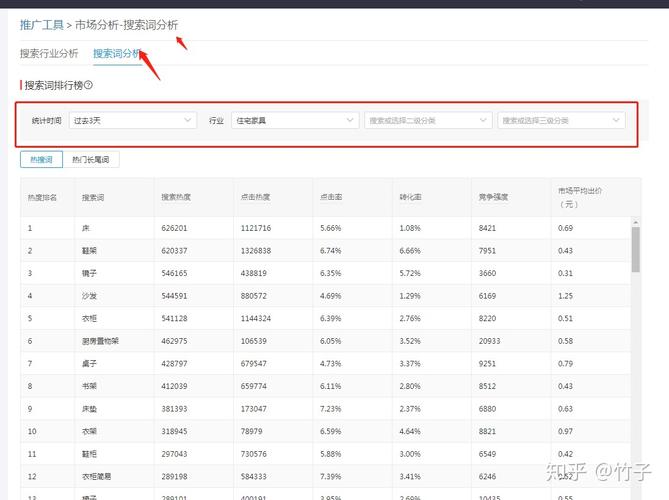Click competition value 8220

(x=487, y=319)
